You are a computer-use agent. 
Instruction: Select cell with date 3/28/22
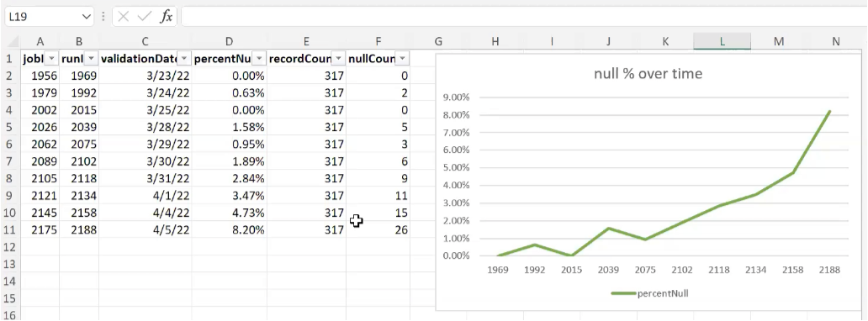click(145, 127)
